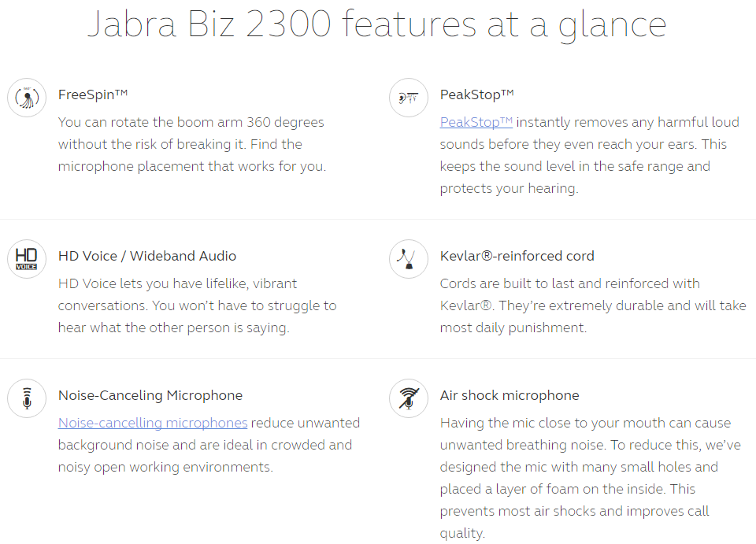Click the Noise-Canceling Microphone icon
Image resolution: width=756 pixels, height=544 pixels.
(27, 398)
